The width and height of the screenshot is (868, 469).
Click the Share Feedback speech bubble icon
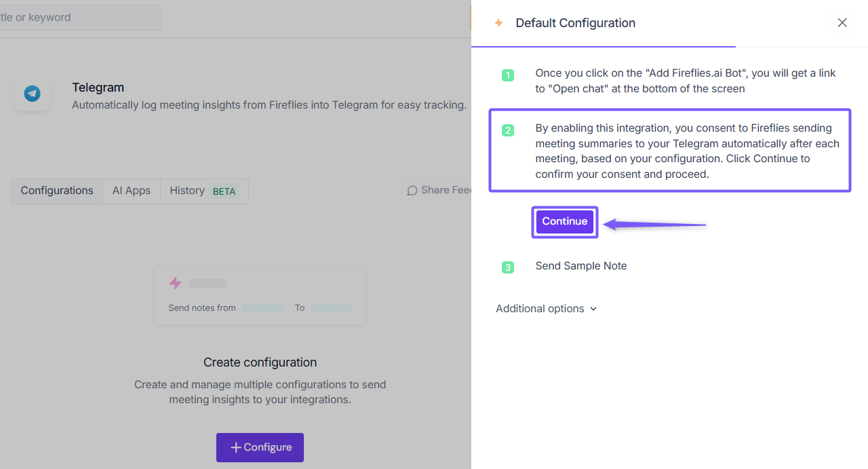point(412,191)
